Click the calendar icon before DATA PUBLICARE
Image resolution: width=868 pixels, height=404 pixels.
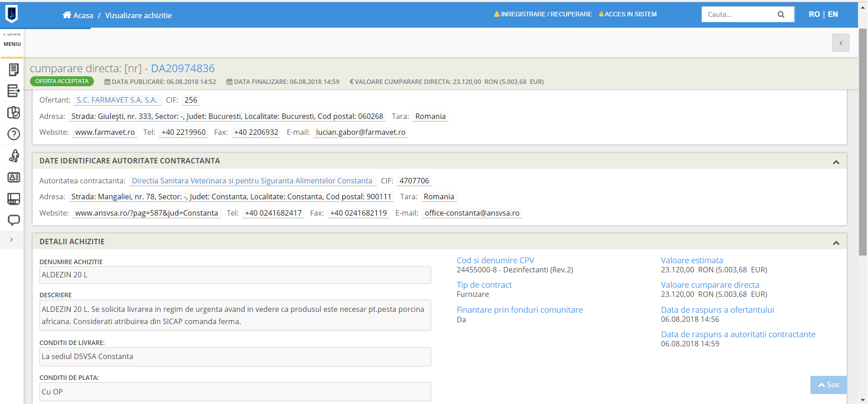[x=107, y=82]
